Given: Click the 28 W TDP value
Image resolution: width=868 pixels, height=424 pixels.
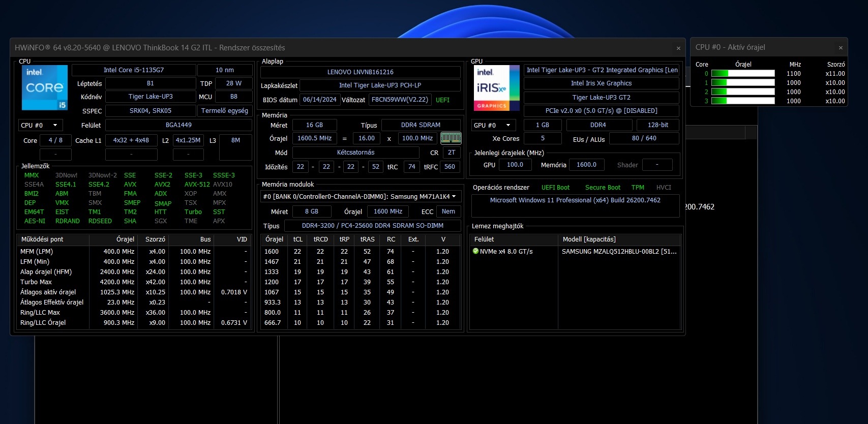Looking at the screenshot, I should coord(234,83).
